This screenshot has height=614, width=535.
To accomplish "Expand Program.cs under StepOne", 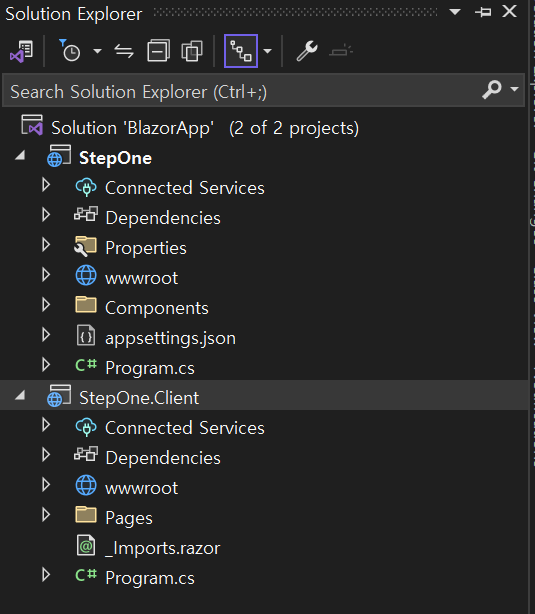I will [46, 365].
